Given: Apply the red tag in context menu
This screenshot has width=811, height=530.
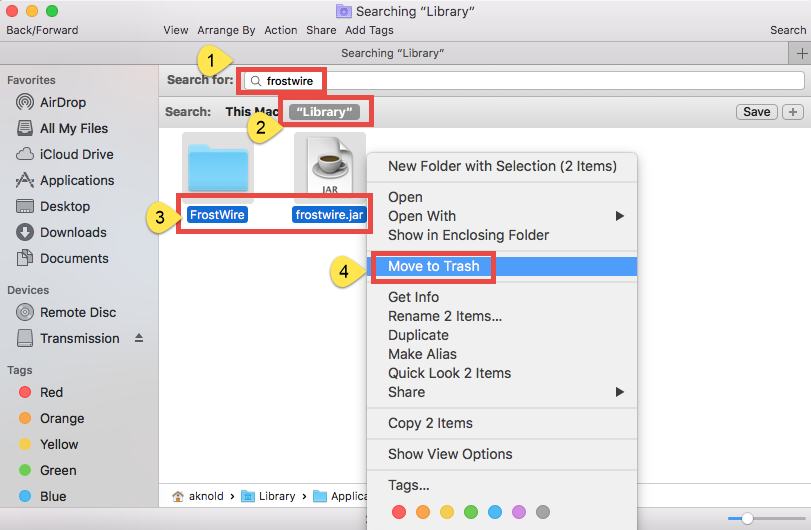Looking at the screenshot, I should pos(399,512).
